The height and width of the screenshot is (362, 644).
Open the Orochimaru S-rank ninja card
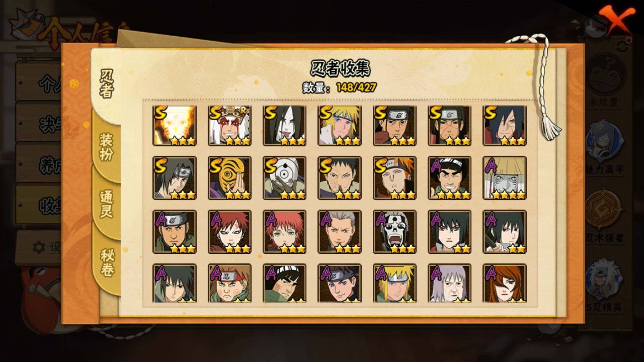point(284,126)
